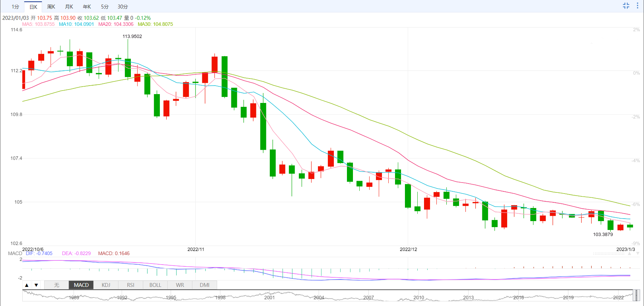Click the 2023/1/3 end date label
Image resolution: width=644 pixels, height=306 pixels.
626,249
